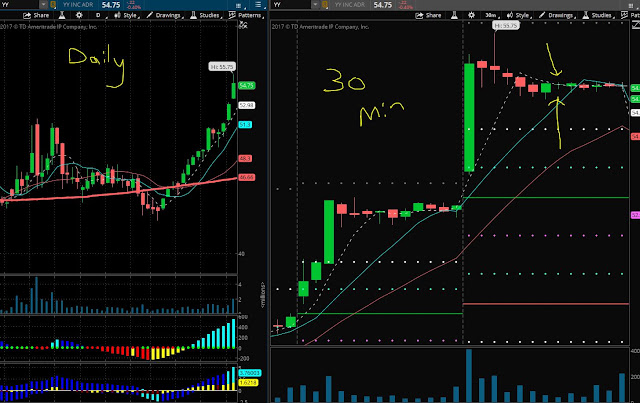Click the Hi: 55.75 bubble in the daily chart
The width and height of the screenshot is (640, 403).
[222, 67]
